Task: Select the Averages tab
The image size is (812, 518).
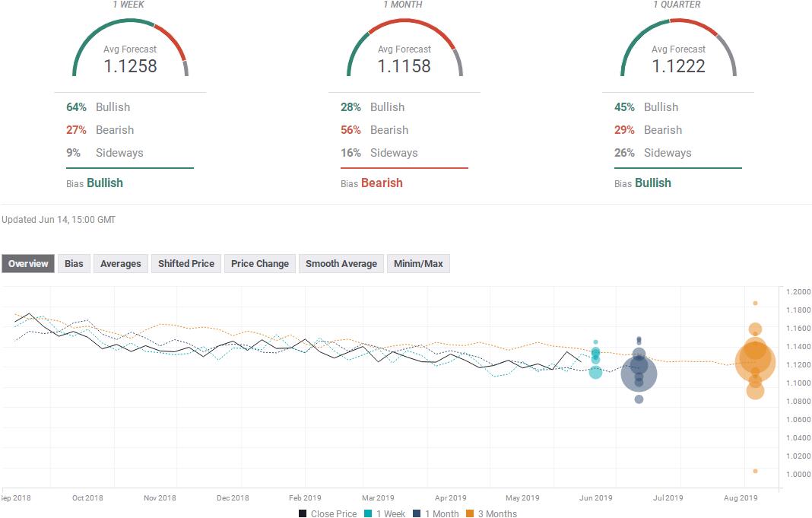Action: pyautogui.click(x=121, y=264)
